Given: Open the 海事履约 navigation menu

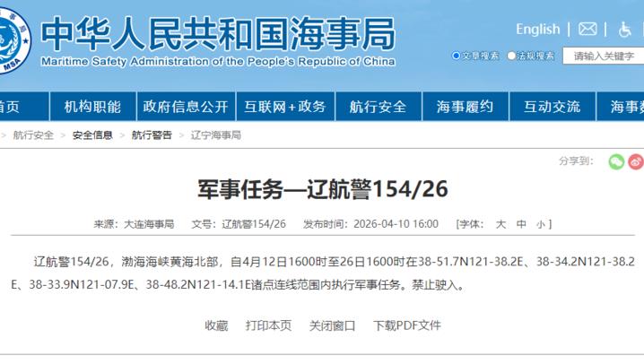Looking at the screenshot, I should (x=465, y=107).
